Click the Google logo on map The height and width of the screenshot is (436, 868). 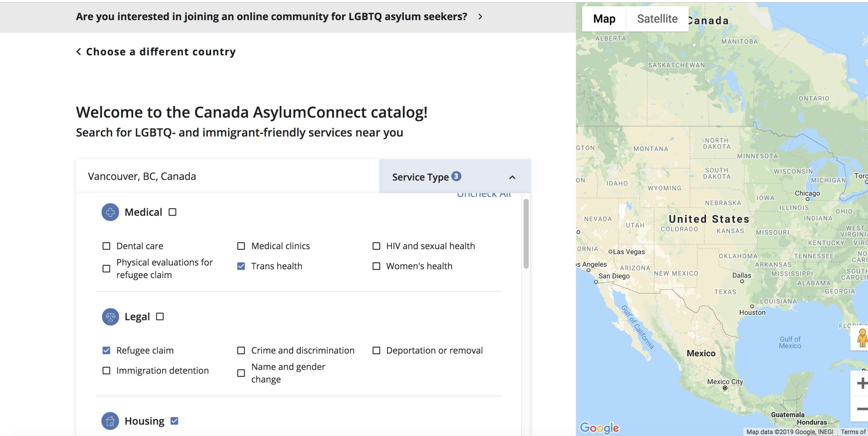point(600,428)
